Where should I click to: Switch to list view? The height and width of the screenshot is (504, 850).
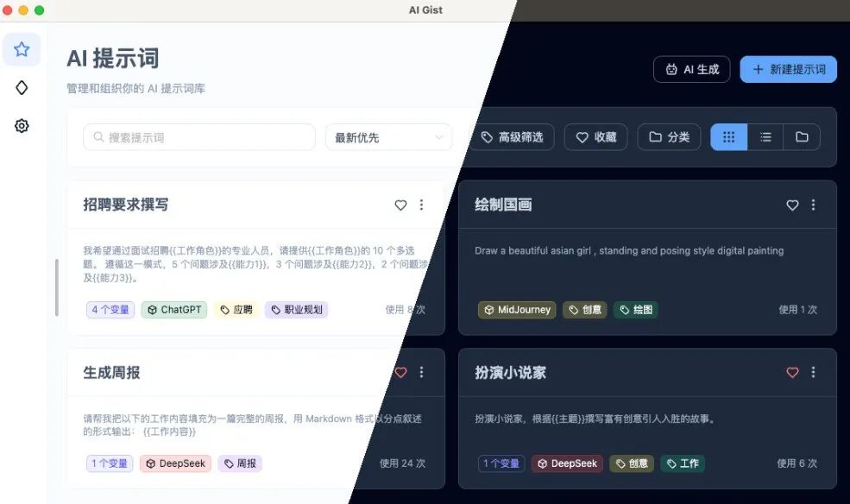click(765, 137)
